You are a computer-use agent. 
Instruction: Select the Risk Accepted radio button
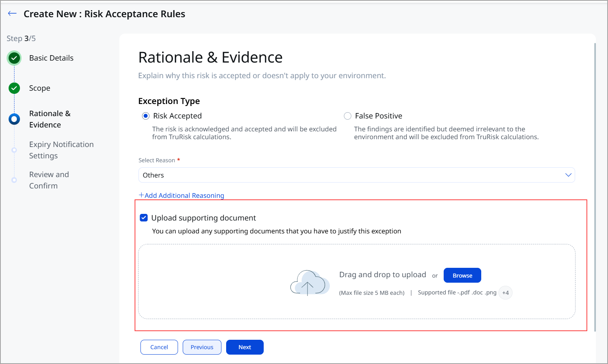pos(146,116)
